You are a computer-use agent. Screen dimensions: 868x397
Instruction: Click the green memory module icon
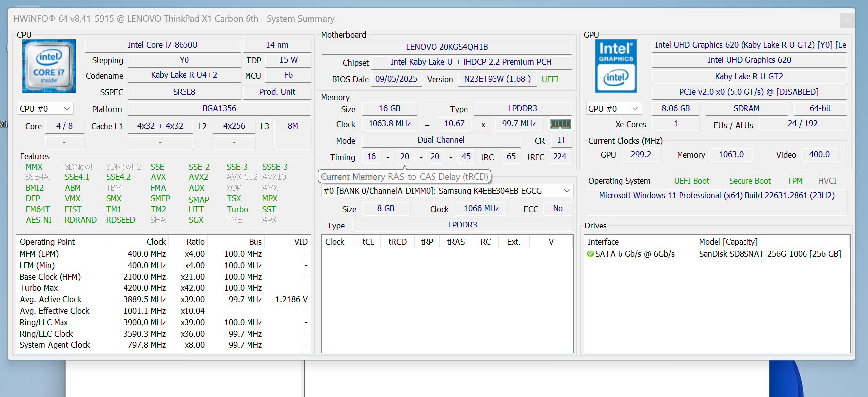point(560,124)
